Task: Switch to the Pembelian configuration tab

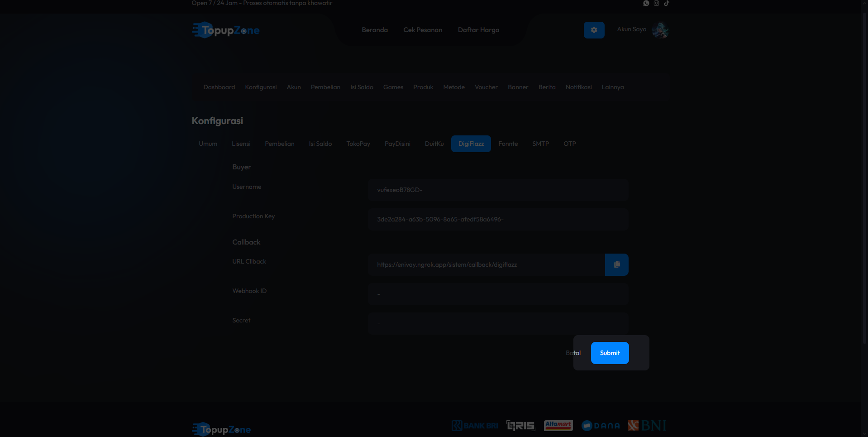Action: [280, 144]
